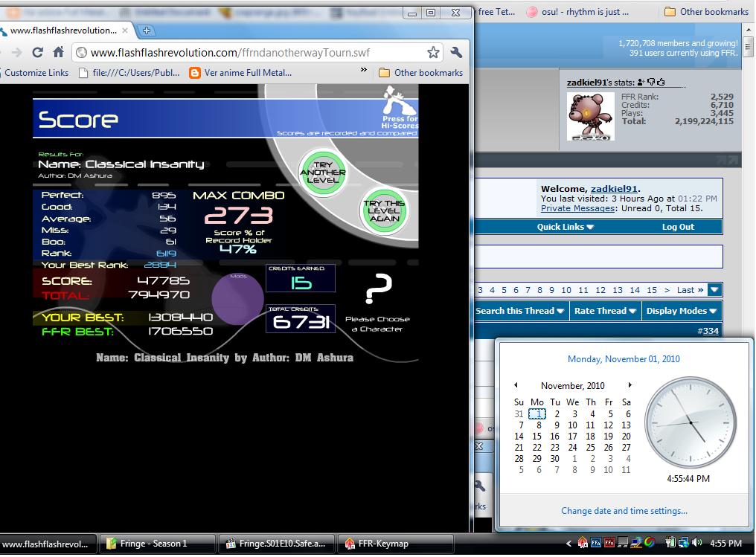Click the small icons beside zadkiel91's stats
This screenshot has width=756, height=557.
click(x=651, y=82)
